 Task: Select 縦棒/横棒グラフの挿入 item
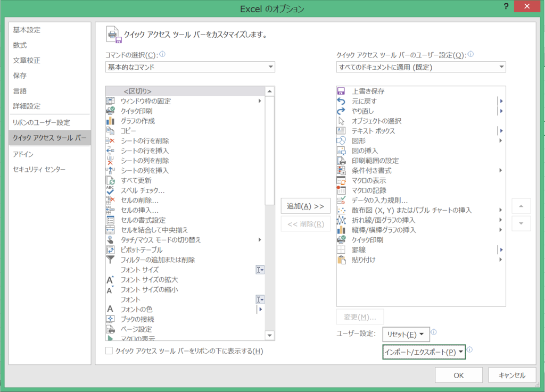pos(420,230)
